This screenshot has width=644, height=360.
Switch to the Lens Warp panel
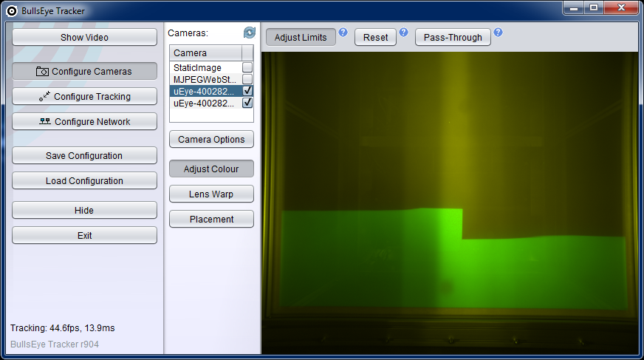[211, 194]
